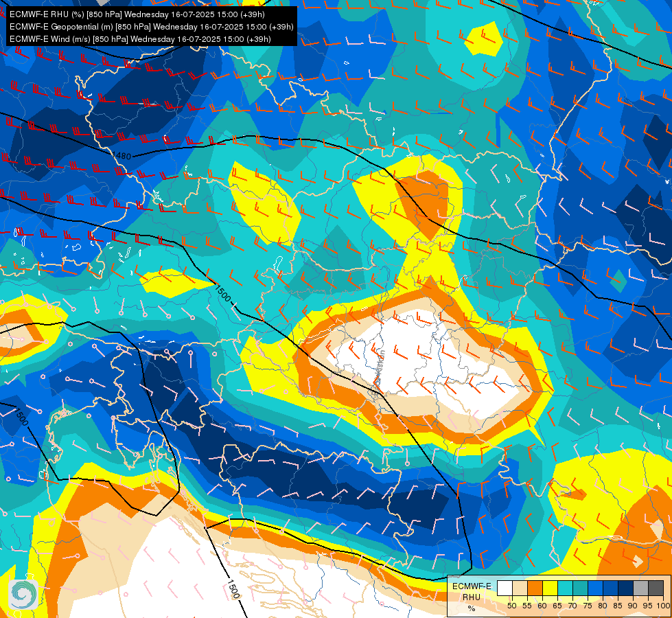672x618 pixels.
Task: Pick the dark gray legend swatch for 95-100
Action: click(x=656, y=588)
